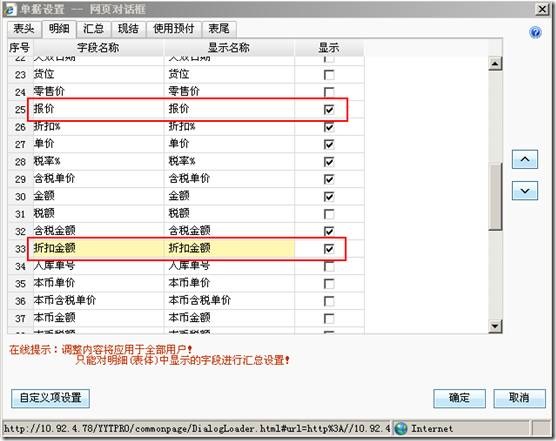Viewport: 556px width, 441px height.
Task: Check the 显示 checkbox for 入库单号
Action: click(x=329, y=266)
